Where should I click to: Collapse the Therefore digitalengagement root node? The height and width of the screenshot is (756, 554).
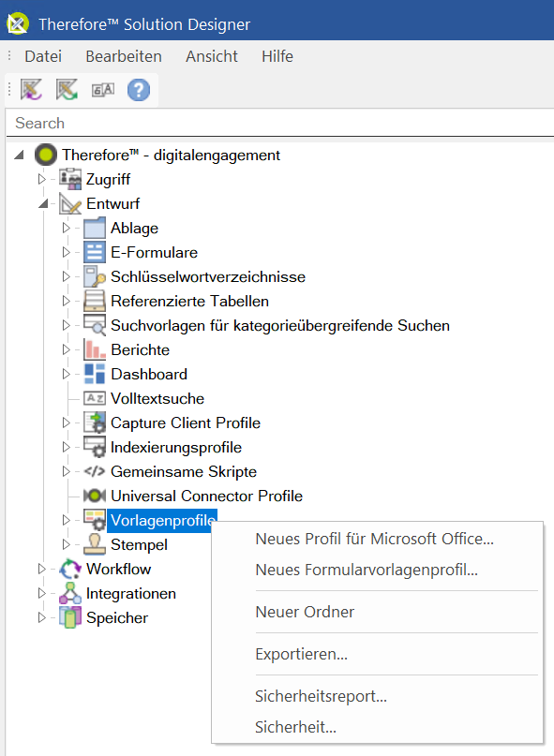[19, 155]
